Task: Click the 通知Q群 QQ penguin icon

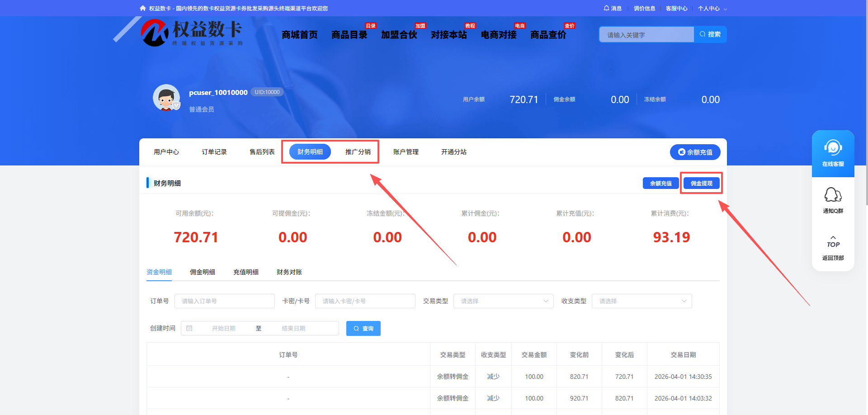Action: [x=833, y=195]
